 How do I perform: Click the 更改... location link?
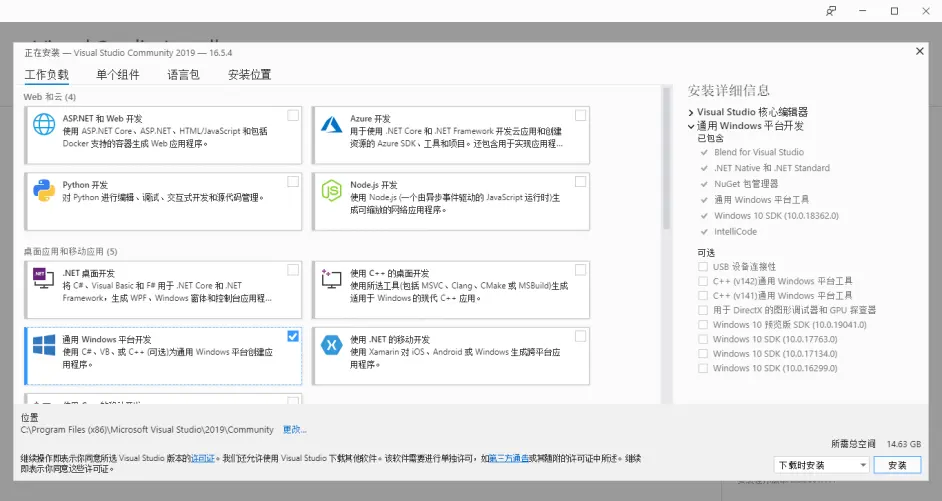point(294,430)
